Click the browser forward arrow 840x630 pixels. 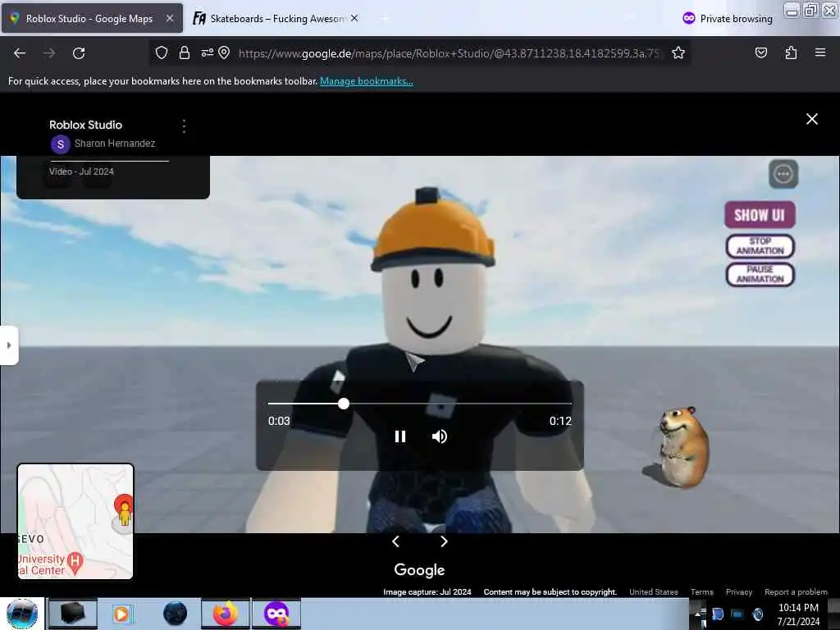pyautogui.click(x=49, y=53)
